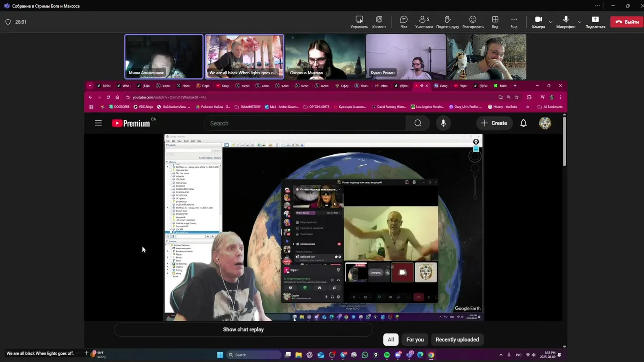644x362 pixels.
Task: Open the YouTube account avatar menu
Action: click(x=545, y=123)
